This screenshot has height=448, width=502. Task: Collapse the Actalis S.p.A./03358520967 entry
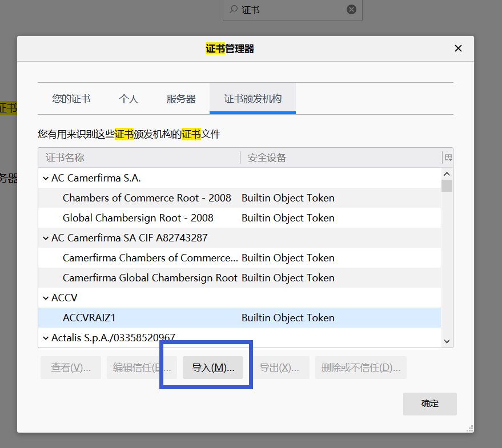(46, 337)
